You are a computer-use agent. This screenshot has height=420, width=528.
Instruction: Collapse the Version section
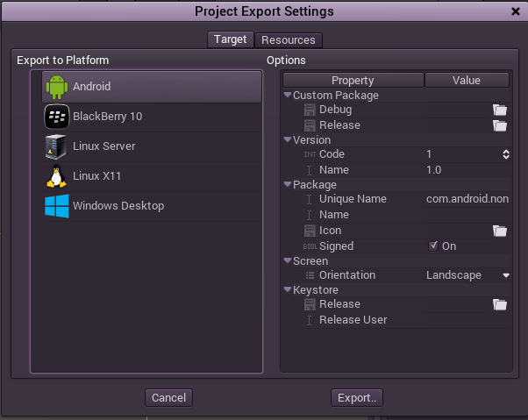(x=288, y=139)
